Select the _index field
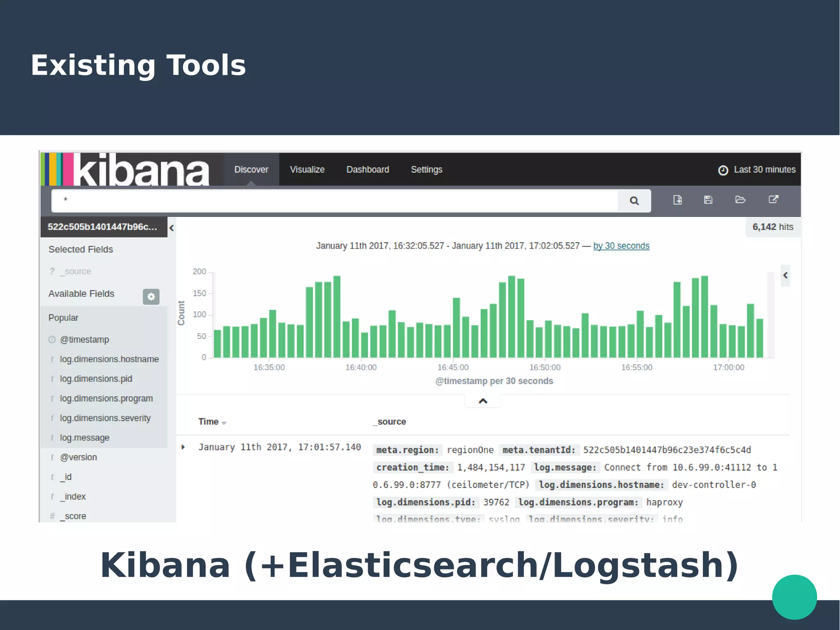 [73, 497]
